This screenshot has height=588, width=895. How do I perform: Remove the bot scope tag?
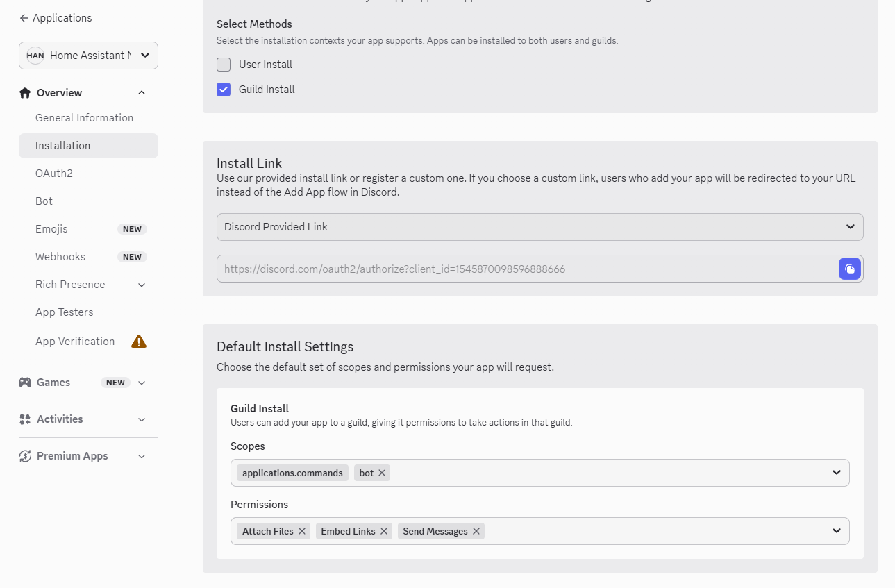(382, 473)
